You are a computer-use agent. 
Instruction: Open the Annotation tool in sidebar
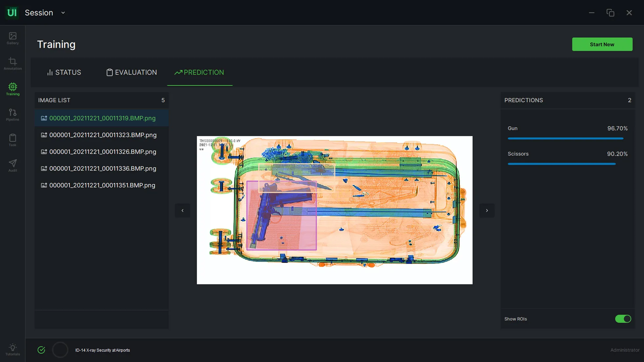click(12, 64)
